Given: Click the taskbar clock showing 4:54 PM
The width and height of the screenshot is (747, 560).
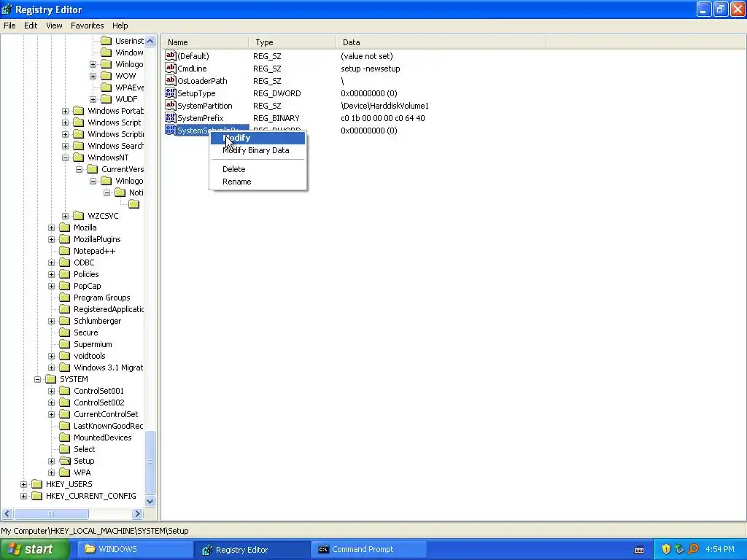Looking at the screenshot, I should pos(720,549).
